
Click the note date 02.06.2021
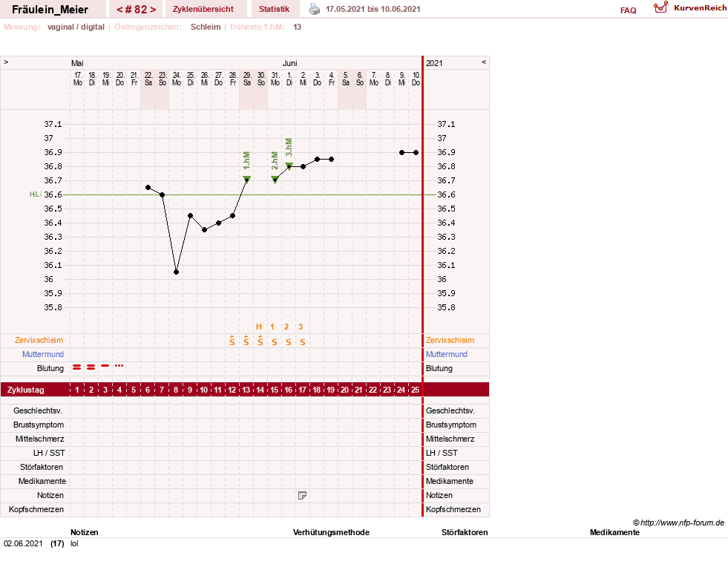click(23, 543)
